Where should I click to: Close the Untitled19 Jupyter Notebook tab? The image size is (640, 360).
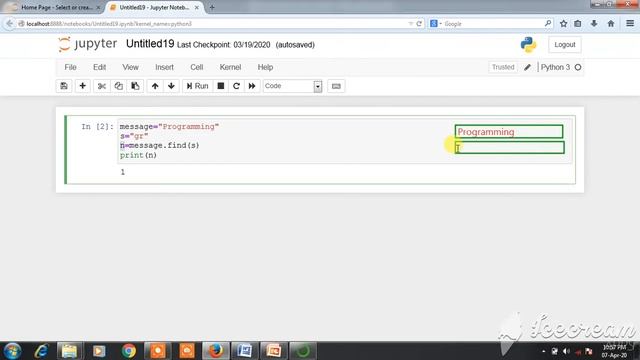coord(197,7)
